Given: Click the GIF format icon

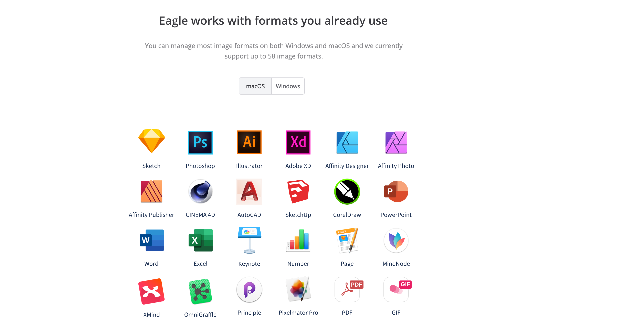Looking at the screenshot, I should [x=397, y=289].
